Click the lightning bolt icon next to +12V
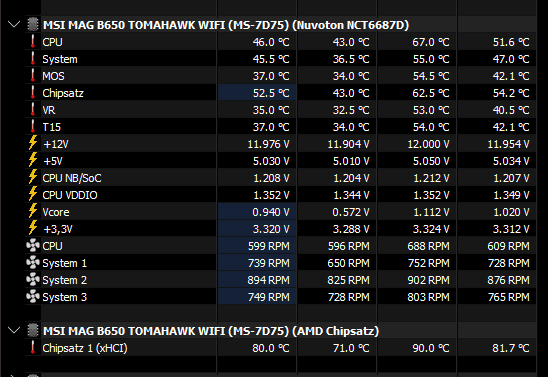 click(x=33, y=143)
